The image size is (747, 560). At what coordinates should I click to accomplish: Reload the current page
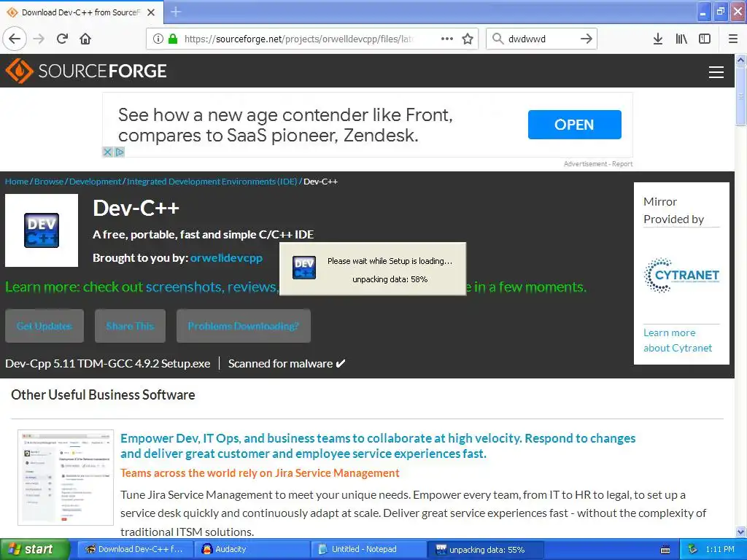pyautogui.click(x=62, y=39)
